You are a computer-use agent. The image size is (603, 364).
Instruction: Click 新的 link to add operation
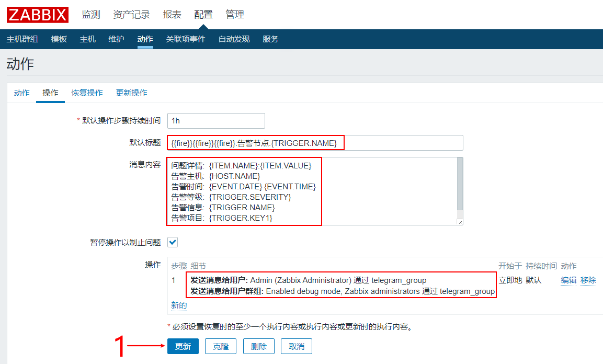179,305
